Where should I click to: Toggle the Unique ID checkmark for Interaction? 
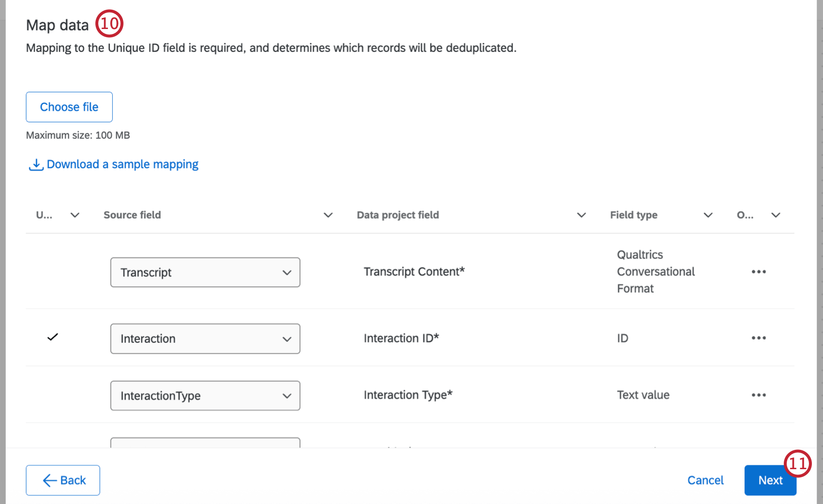point(53,338)
